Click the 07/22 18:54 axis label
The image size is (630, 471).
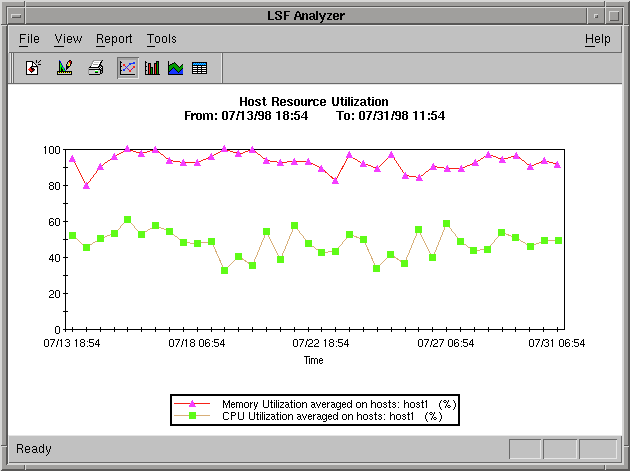point(321,343)
